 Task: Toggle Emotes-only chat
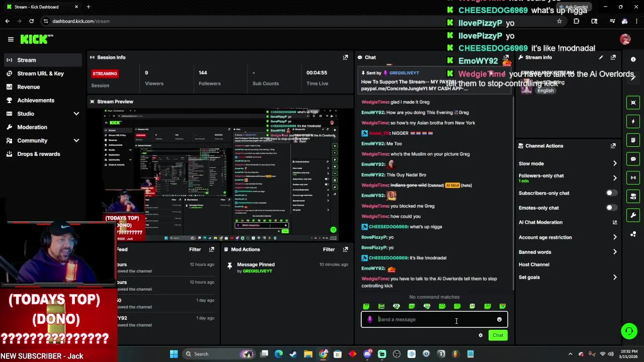pyautogui.click(x=611, y=208)
